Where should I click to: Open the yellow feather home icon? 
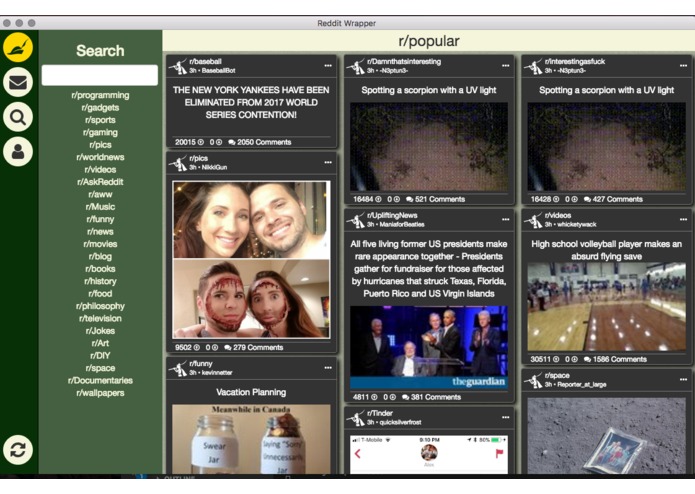pos(18,47)
